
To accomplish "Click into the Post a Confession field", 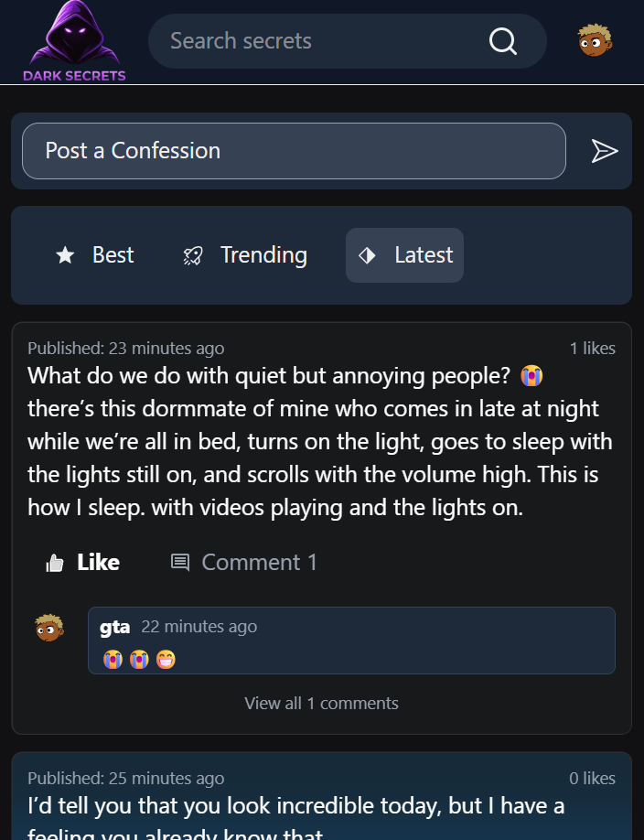I will coord(294,151).
